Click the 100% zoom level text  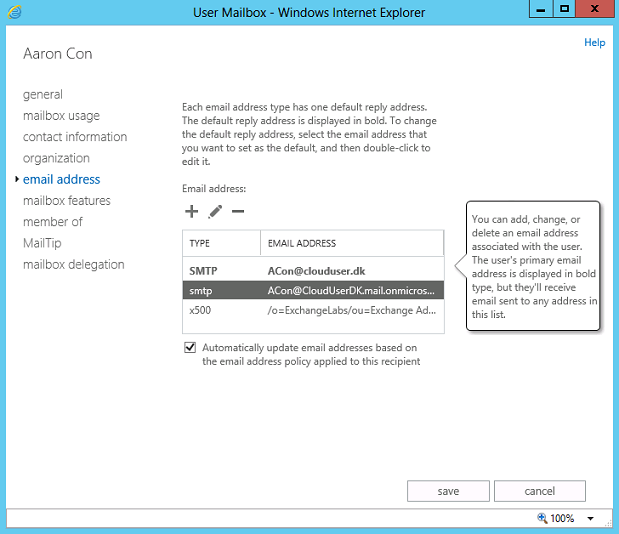[562, 518]
